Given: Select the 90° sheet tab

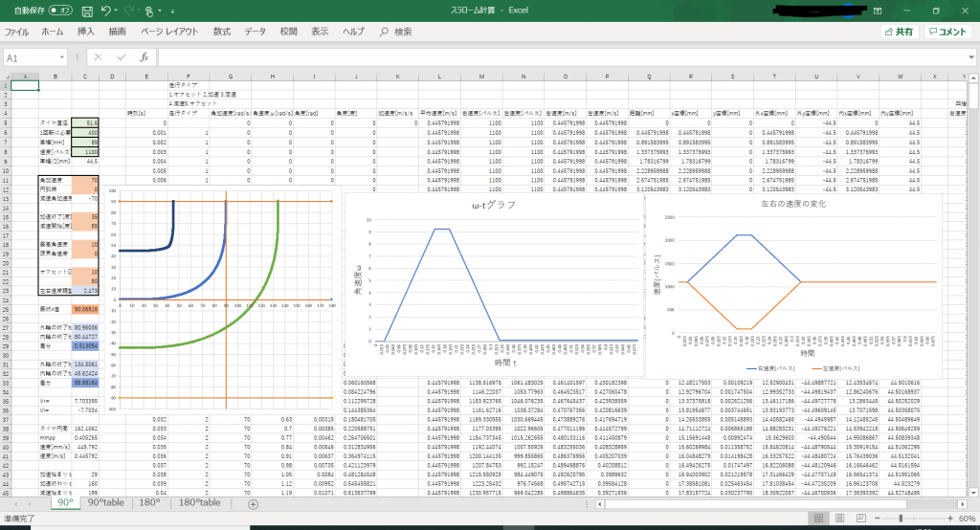Looking at the screenshot, I should click(65, 503).
